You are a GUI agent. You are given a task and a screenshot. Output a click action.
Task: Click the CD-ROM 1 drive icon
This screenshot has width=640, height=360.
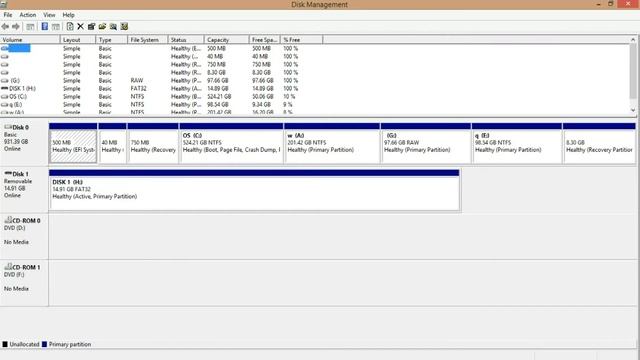coord(8,267)
